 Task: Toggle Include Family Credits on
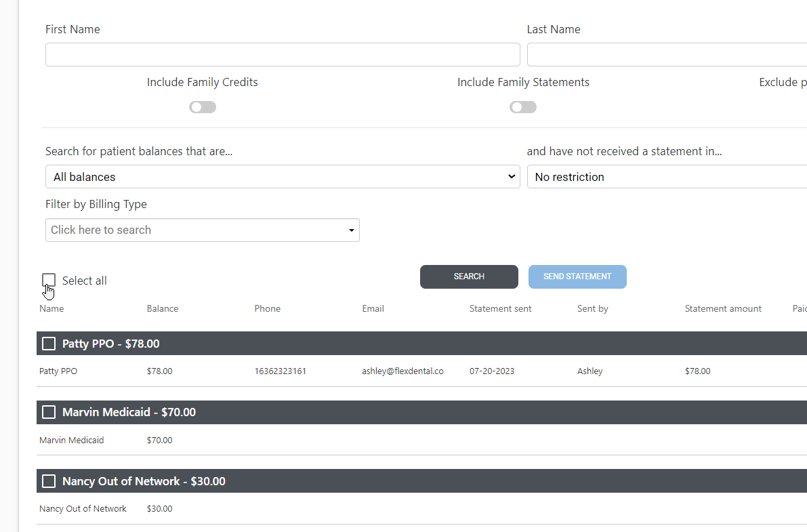tap(202, 106)
